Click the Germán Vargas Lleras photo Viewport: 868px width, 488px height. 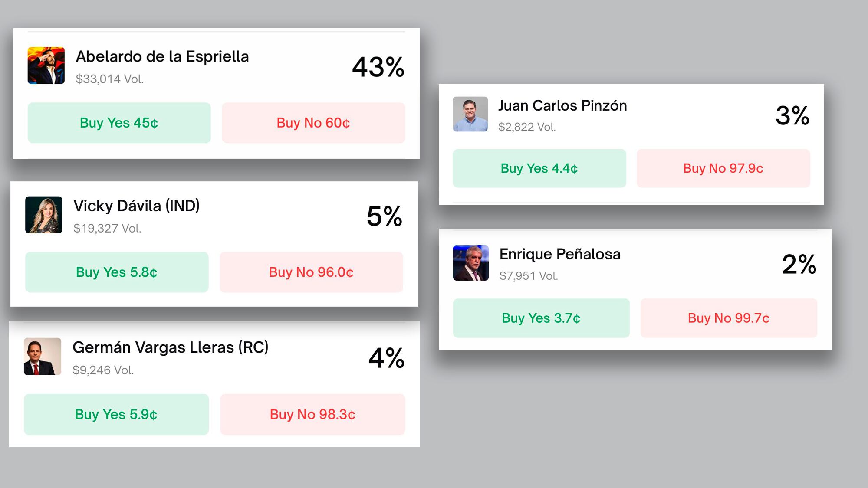[x=43, y=357]
